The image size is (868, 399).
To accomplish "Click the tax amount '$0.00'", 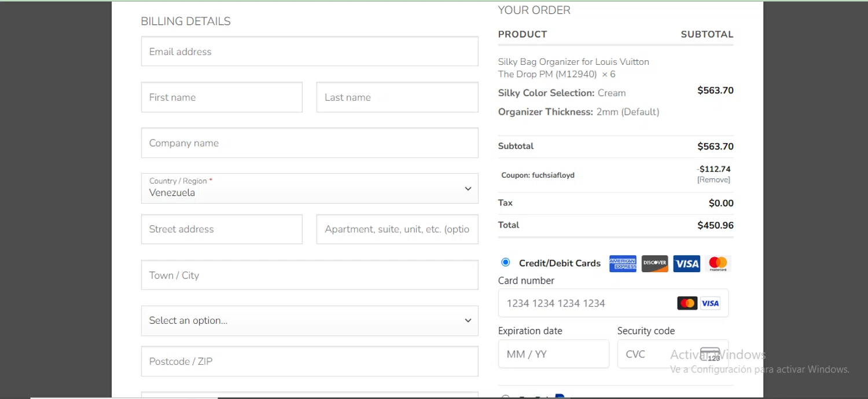I will (721, 203).
